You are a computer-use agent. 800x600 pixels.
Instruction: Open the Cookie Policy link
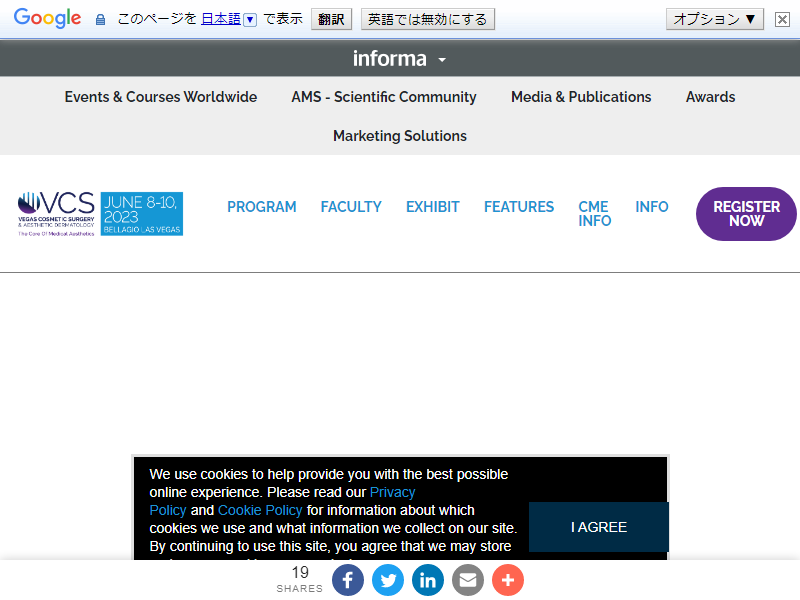point(260,510)
